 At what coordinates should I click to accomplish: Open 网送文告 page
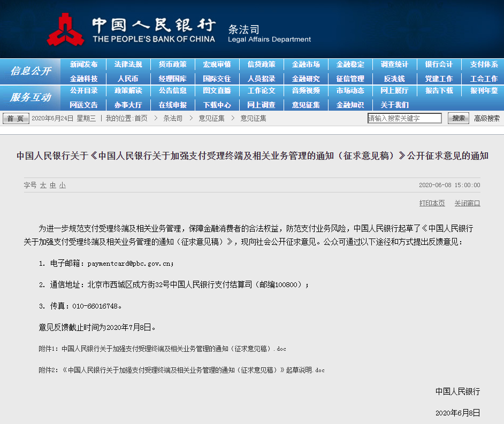(83, 105)
